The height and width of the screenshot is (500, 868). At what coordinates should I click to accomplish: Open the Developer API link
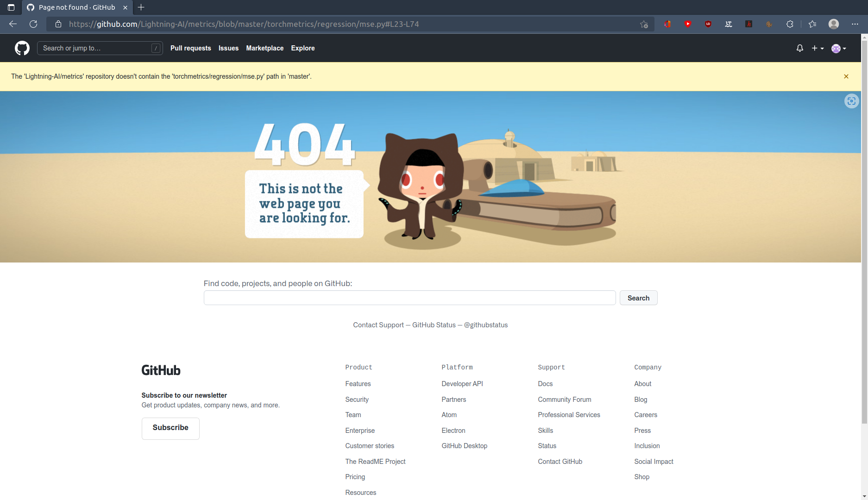tap(462, 384)
